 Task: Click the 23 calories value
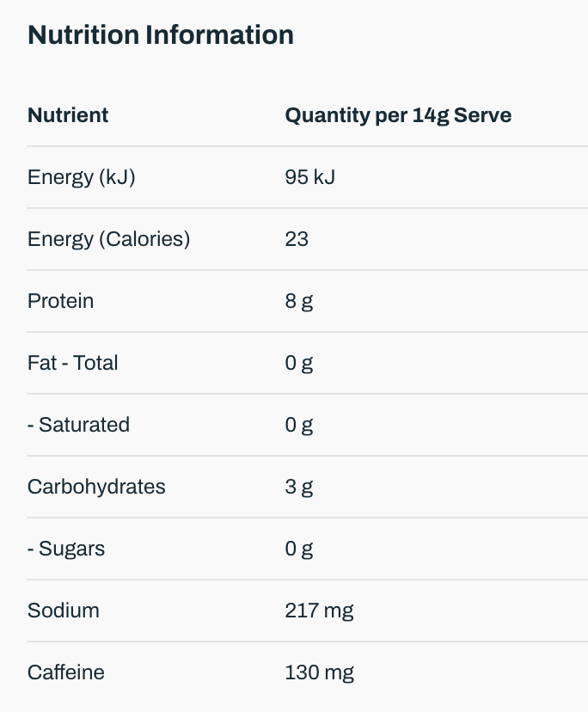click(297, 239)
